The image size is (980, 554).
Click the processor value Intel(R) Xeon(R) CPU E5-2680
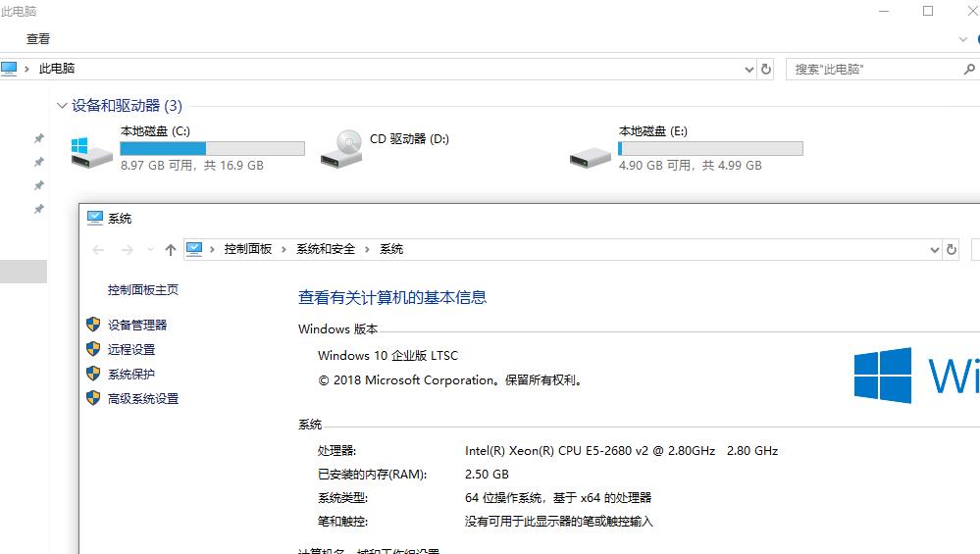pyautogui.click(x=621, y=451)
